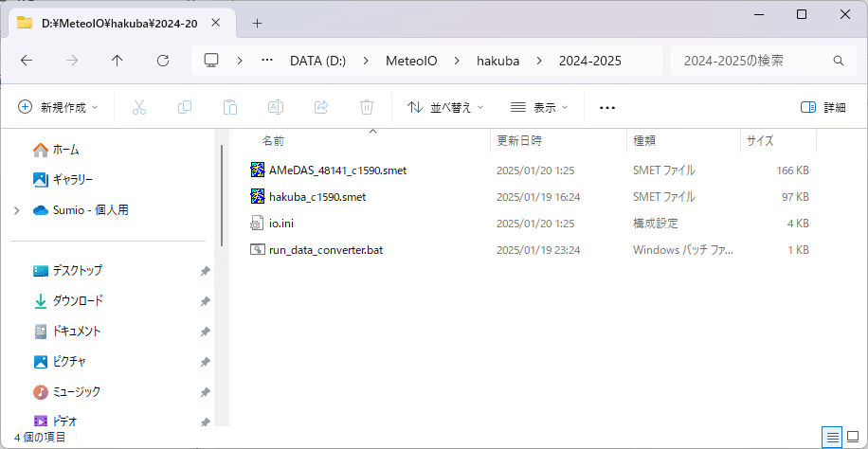The width and height of the screenshot is (868, 449).
Task: Click the pin icon next to ピクチャ
Action: coord(206,362)
